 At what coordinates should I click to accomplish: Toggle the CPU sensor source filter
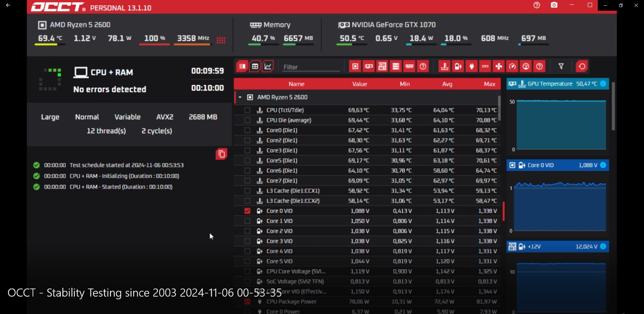coord(355,66)
